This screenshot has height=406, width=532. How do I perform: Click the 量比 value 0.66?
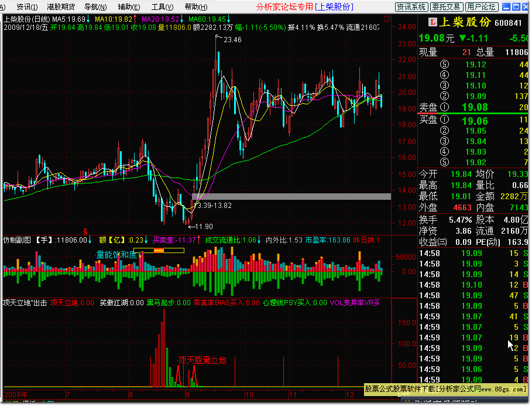click(520, 185)
